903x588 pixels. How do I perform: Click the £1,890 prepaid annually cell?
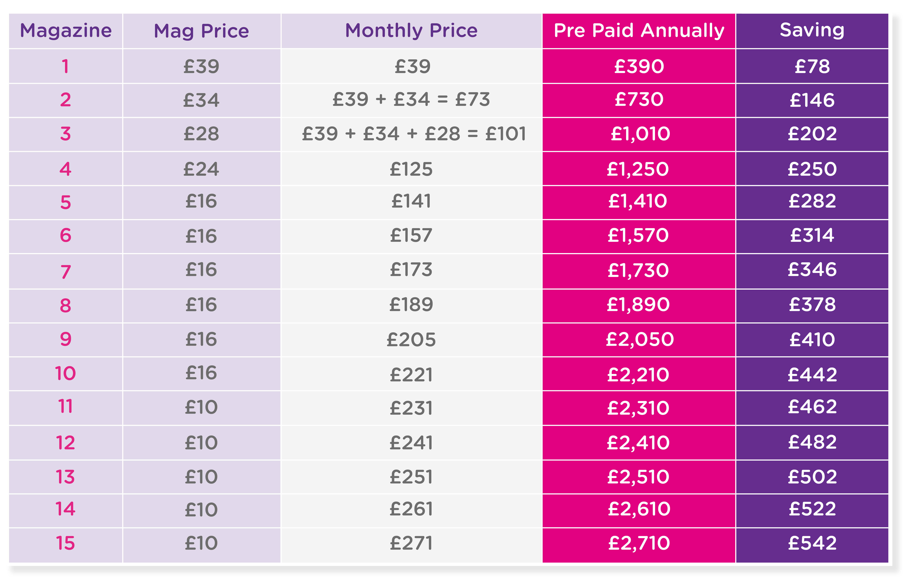click(x=639, y=305)
